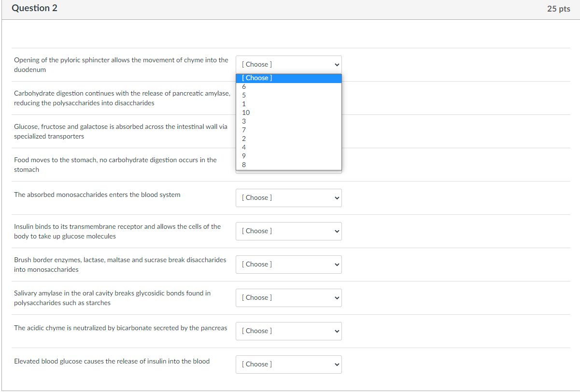Click the text about pancreatic amylase release
Screen dimensions: 580x392
coord(122,98)
